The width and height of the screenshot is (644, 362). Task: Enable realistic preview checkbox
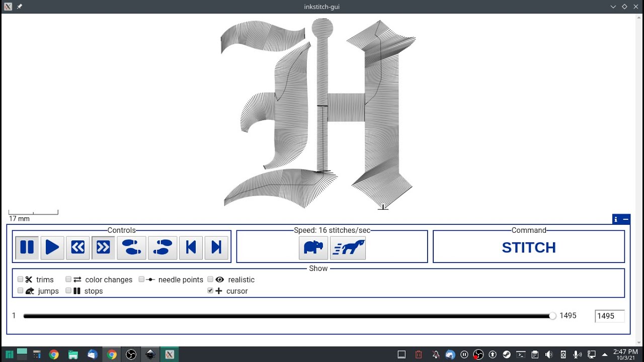click(211, 280)
